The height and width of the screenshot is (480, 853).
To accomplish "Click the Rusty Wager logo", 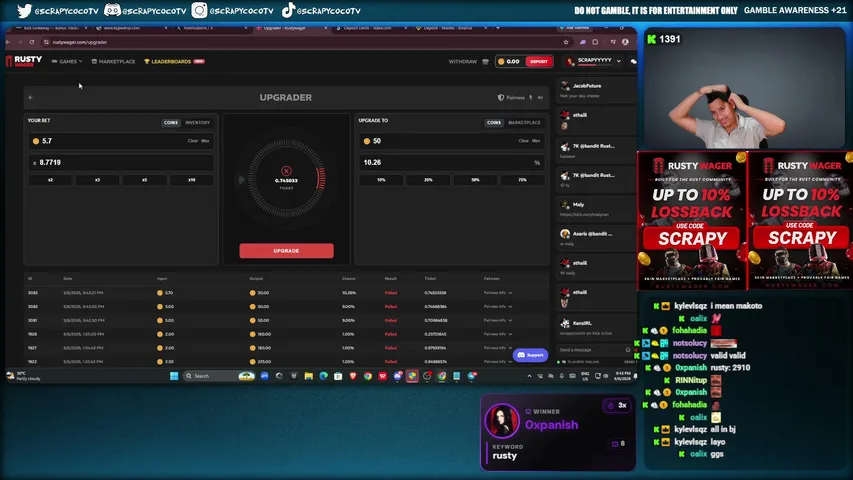I will (x=24, y=61).
